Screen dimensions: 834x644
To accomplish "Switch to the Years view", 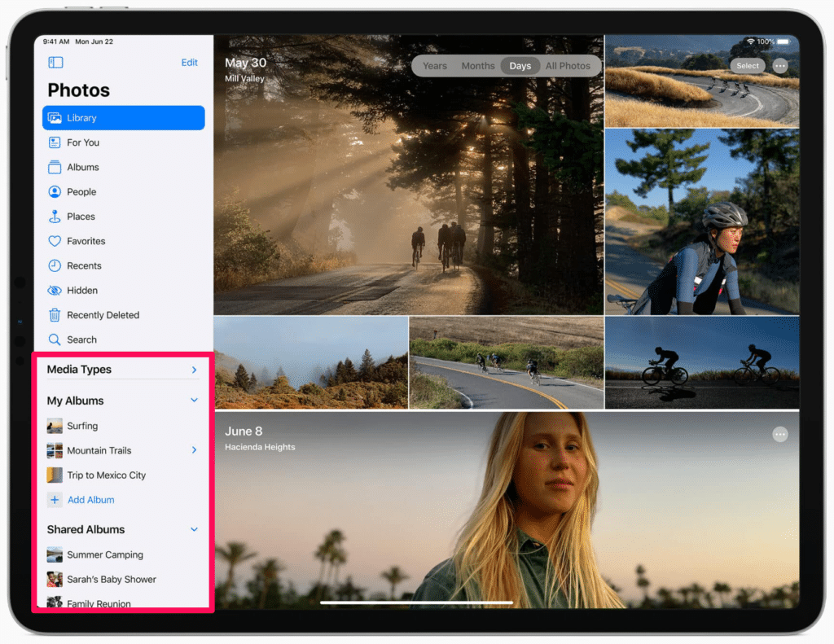I will click(435, 66).
